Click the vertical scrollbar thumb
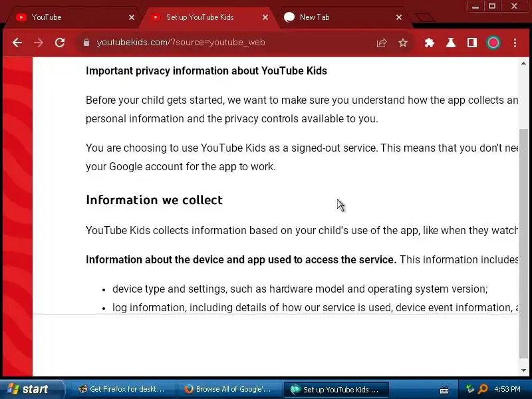 click(x=523, y=243)
